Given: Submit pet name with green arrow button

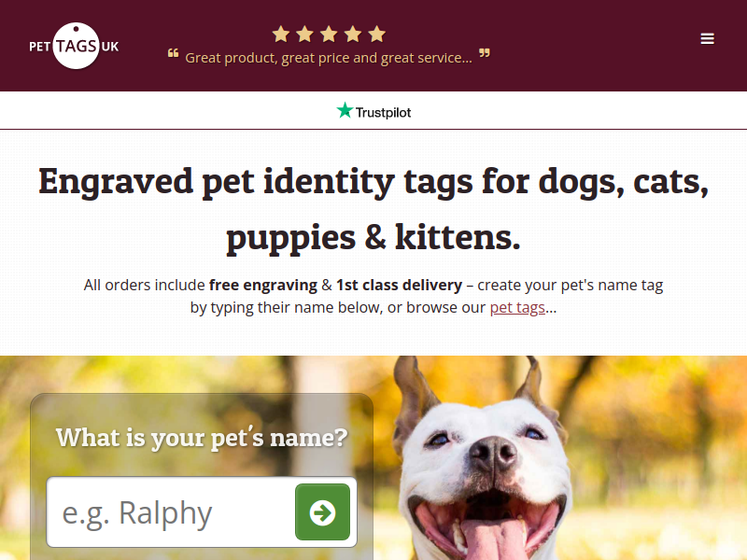Looking at the screenshot, I should click(x=322, y=511).
